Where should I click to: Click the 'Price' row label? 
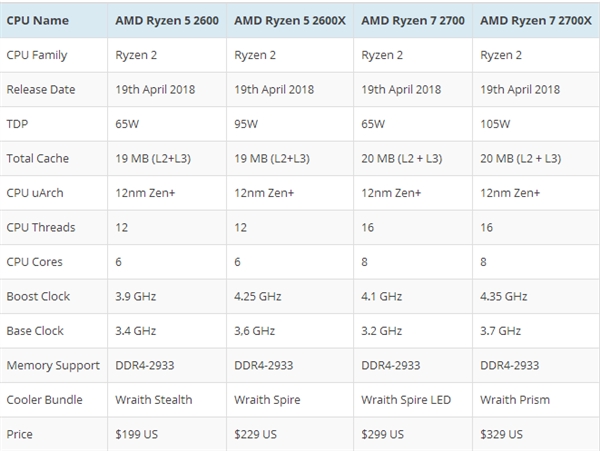[x=20, y=434]
